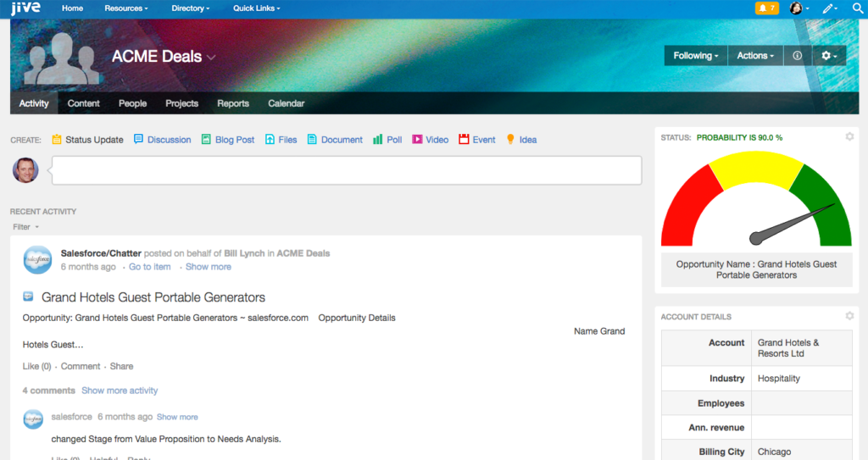Open the gear settings menu in the banner

828,56
